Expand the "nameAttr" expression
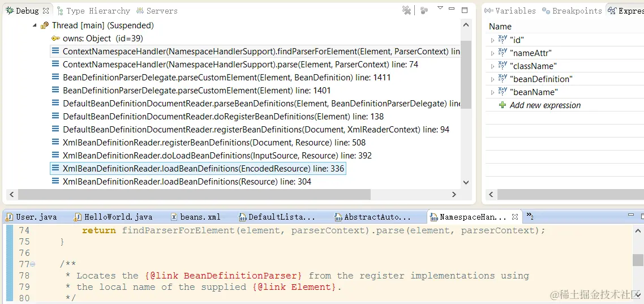644x304 pixels. coord(493,53)
